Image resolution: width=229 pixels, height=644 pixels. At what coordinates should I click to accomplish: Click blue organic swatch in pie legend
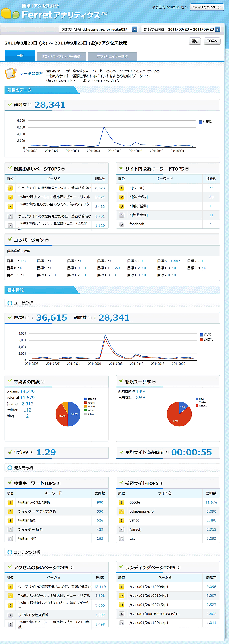(x=85, y=399)
